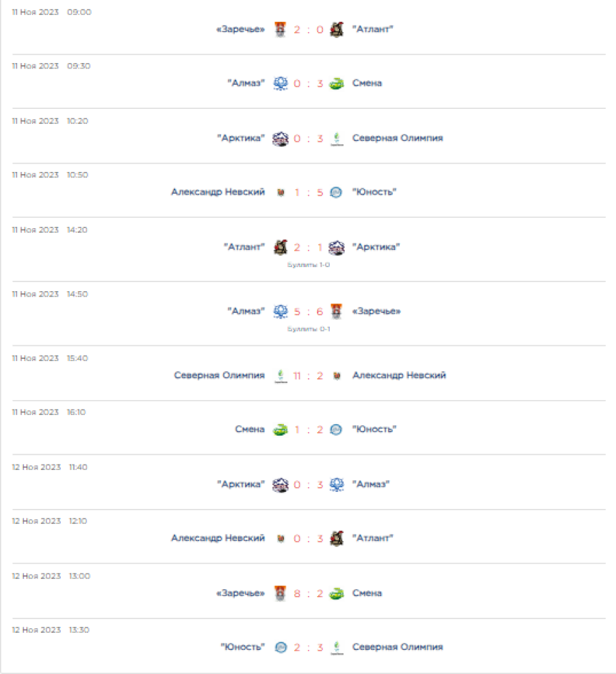The width and height of the screenshot is (616, 674).
Task: Click Арктика logo in the 11:40 match
Action: [x=280, y=484]
